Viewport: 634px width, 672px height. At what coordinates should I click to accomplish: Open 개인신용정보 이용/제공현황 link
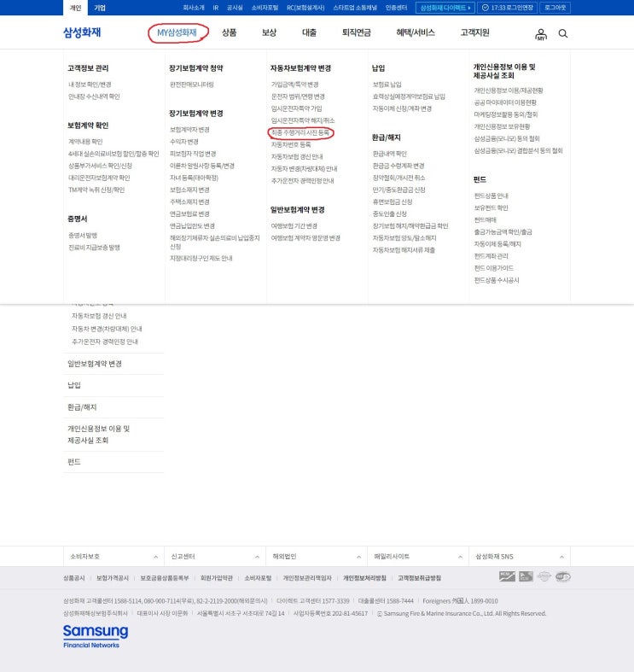pos(509,91)
